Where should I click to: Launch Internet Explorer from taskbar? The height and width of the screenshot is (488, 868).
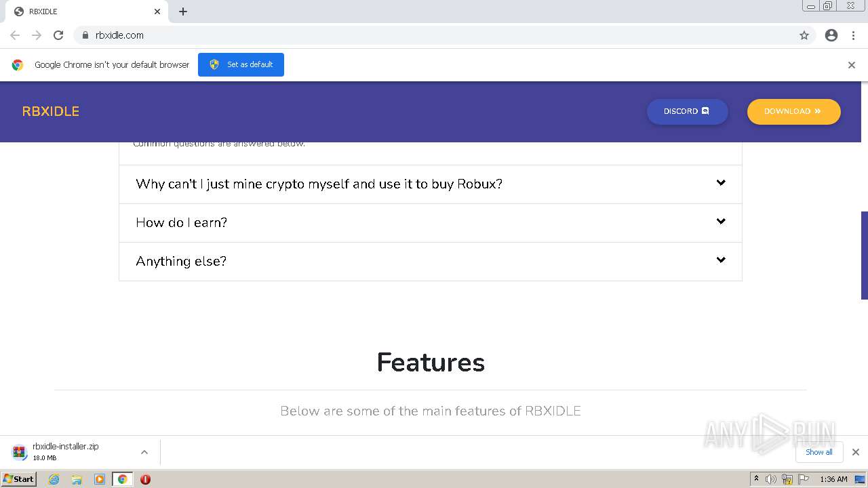coord(54,479)
